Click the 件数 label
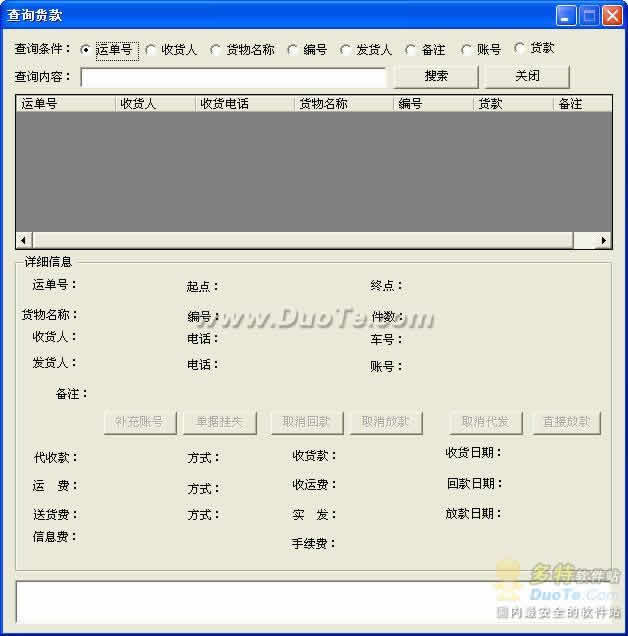 387,317
